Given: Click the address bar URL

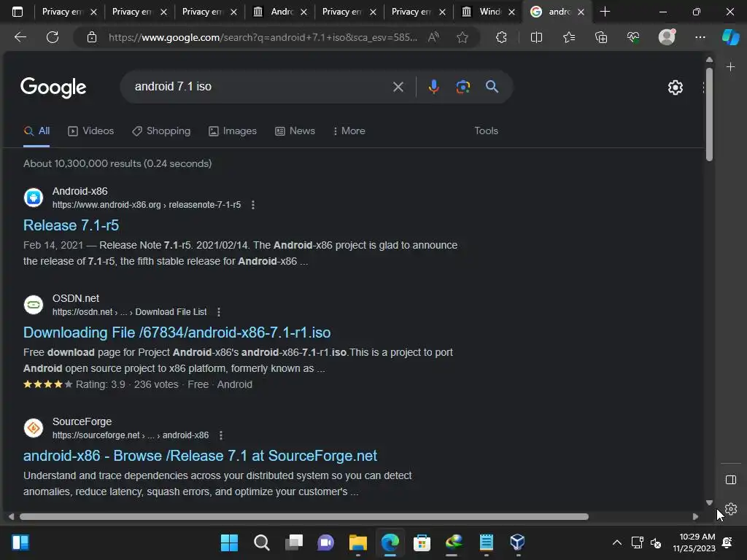Looking at the screenshot, I should (263, 37).
